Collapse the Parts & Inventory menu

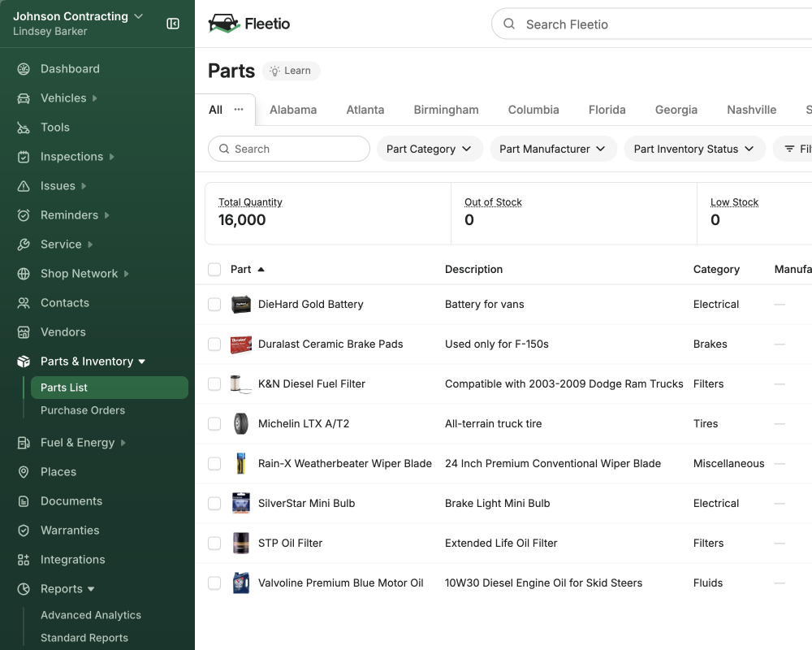[142, 362]
